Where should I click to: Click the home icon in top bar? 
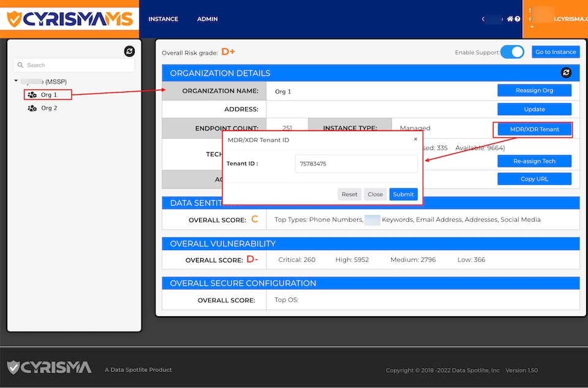[x=510, y=19]
